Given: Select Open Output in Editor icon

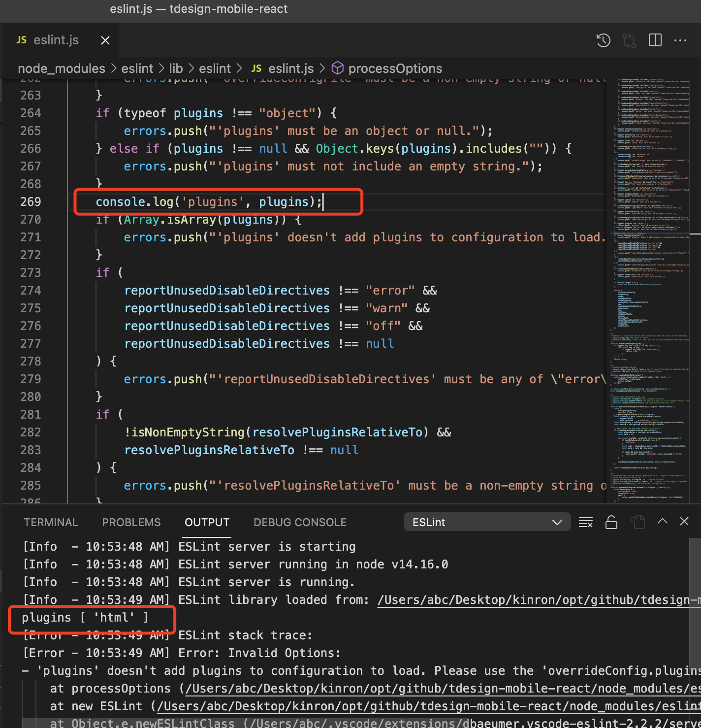Looking at the screenshot, I should (x=638, y=522).
